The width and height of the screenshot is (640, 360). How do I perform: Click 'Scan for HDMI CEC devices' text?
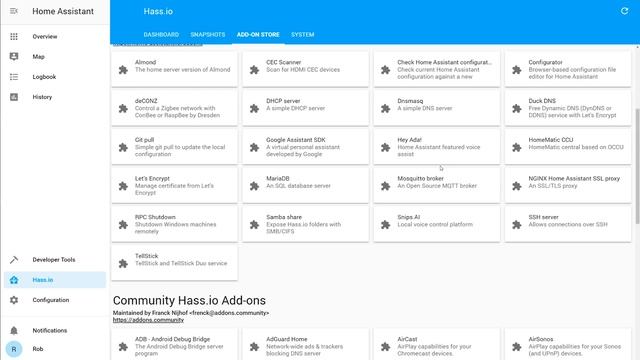coord(303,70)
